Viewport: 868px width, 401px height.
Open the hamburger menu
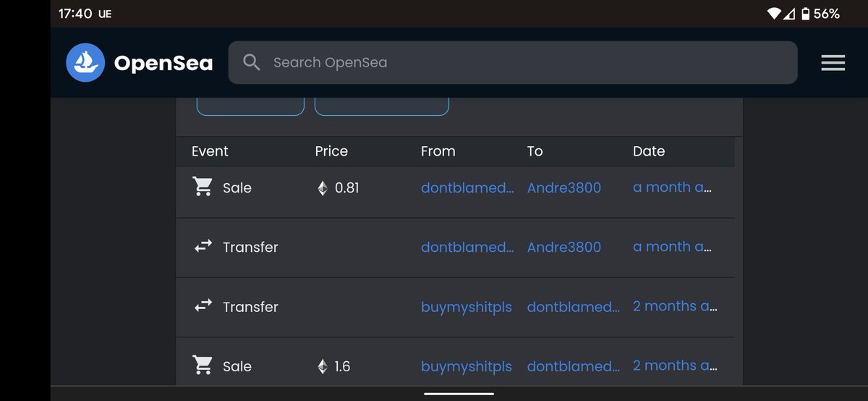pos(833,63)
